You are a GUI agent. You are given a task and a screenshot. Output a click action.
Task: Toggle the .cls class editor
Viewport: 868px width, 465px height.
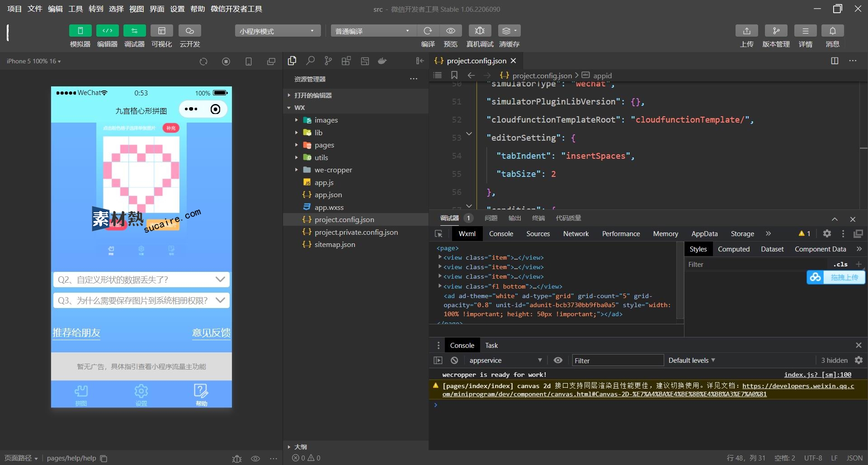tap(840, 265)
